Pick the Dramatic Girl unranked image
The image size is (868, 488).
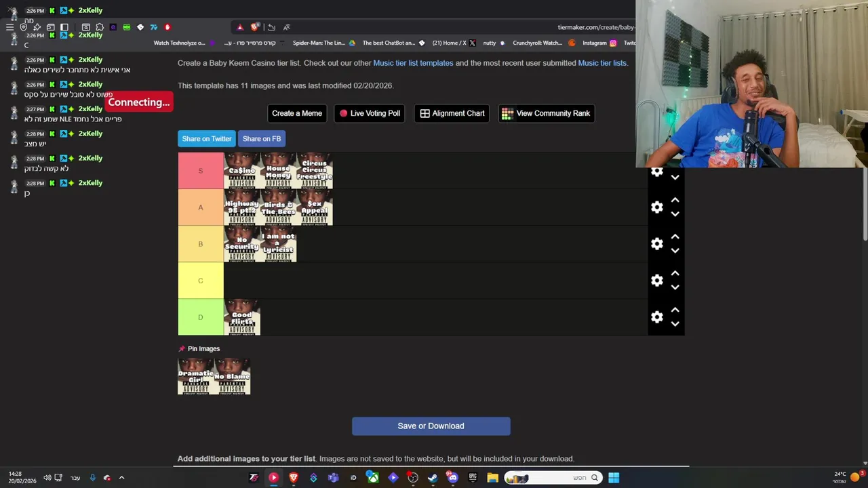tap(196, 376)
